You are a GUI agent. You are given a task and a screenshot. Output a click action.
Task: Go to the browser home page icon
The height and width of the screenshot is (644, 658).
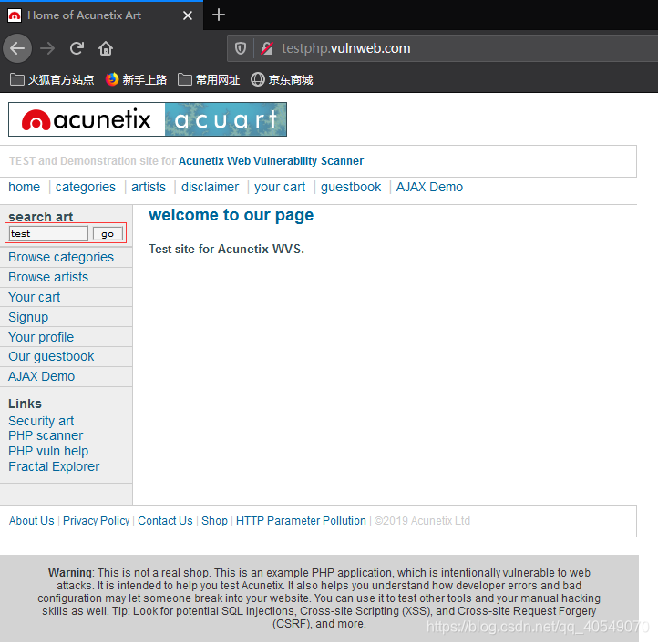point(106,48)
